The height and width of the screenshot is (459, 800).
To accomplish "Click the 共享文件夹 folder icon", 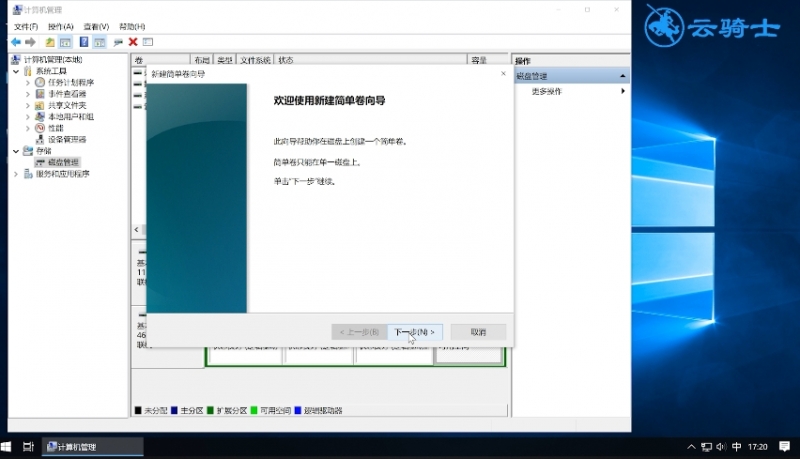I will (x=40, y=106).
